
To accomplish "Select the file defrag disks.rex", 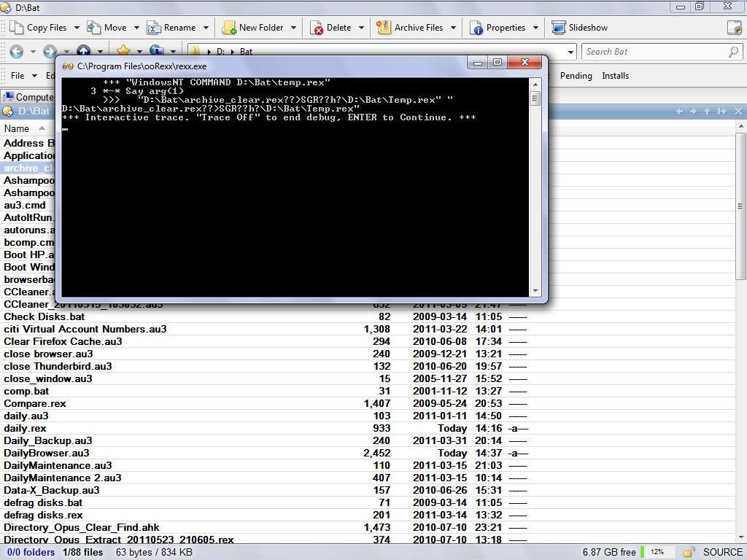I will 43,515.
